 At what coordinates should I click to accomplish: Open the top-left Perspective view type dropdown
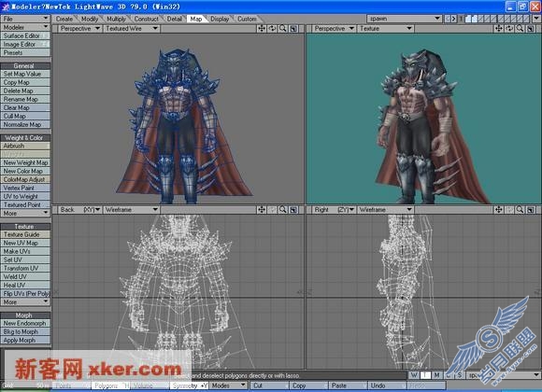tap(79, 29)
